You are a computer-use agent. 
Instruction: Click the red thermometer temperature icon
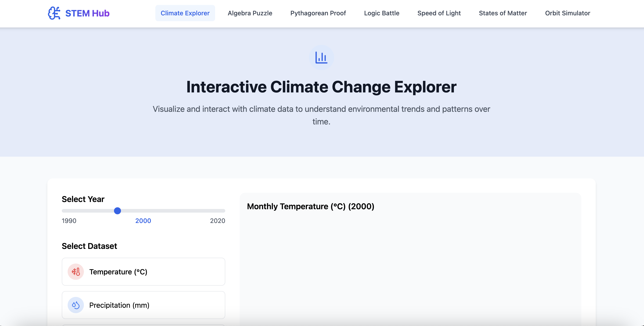point(76,271)
